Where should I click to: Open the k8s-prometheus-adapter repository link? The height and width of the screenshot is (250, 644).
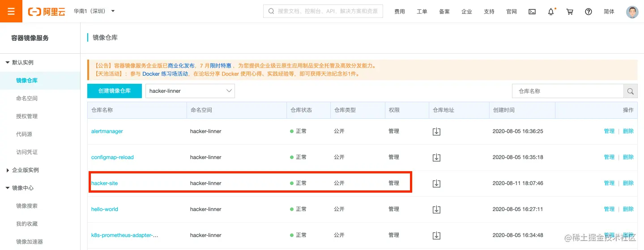pos(125,235)
